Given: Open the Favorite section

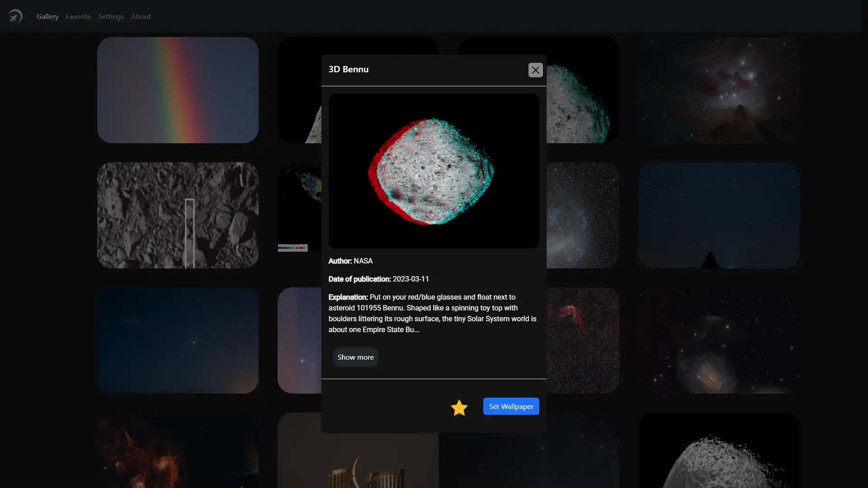Looking at the screenshot, I should pos(78,16).
